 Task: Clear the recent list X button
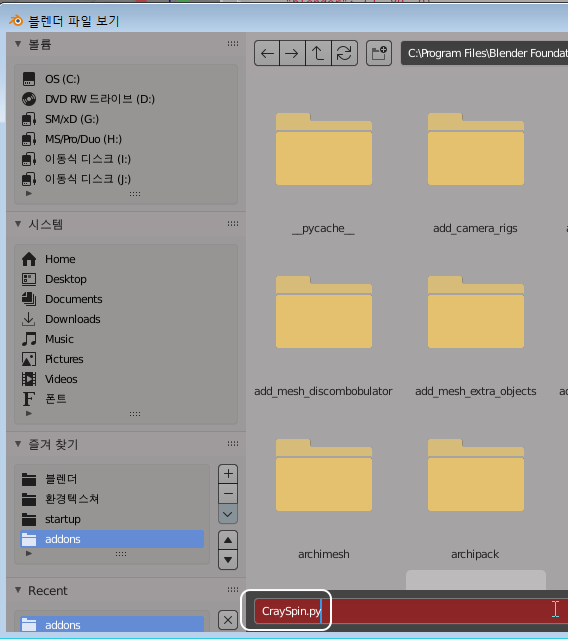pos(228,620)
